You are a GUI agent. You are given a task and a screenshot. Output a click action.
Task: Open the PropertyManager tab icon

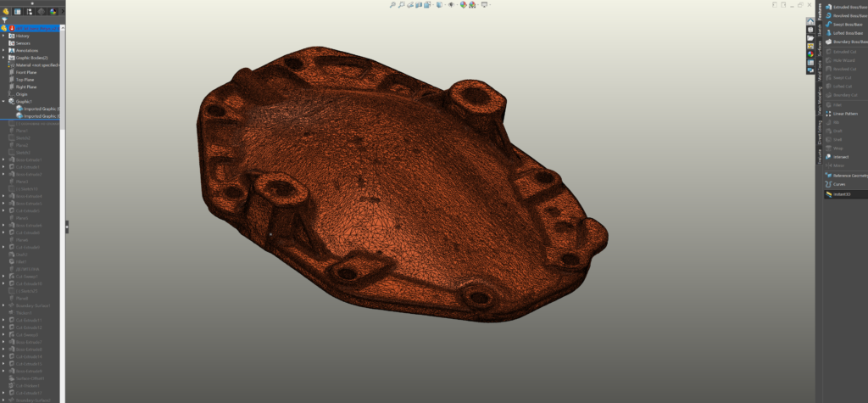coord(17,11)
